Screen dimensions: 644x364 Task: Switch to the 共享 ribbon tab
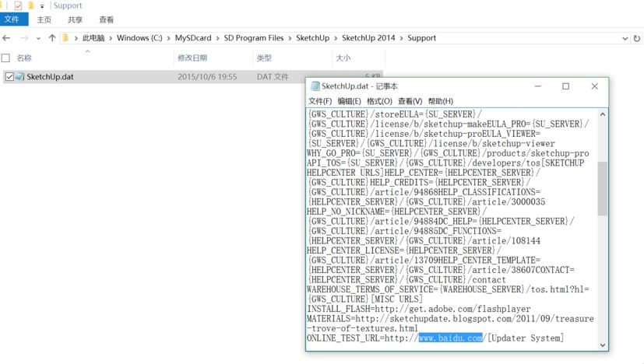pos(76,19)
